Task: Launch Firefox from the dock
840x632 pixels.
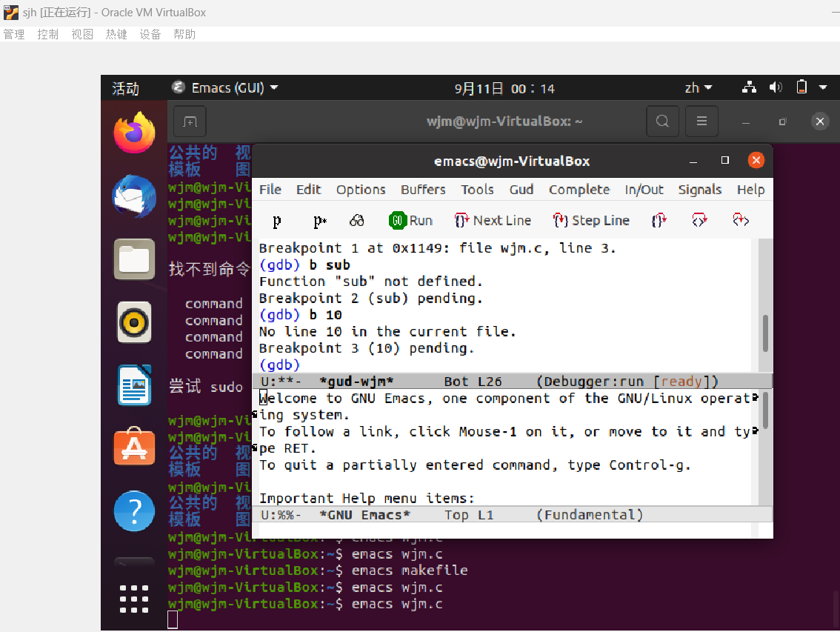Action: coord(134,133)
